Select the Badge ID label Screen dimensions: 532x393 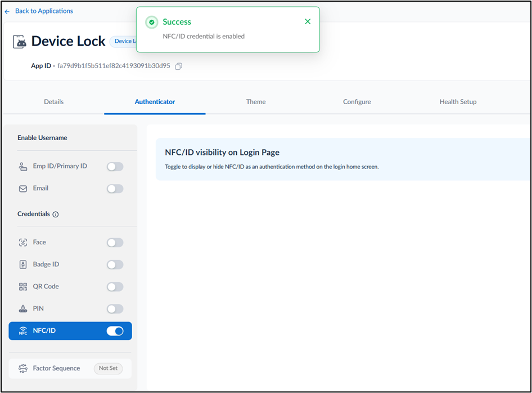(x=46, y=264)
